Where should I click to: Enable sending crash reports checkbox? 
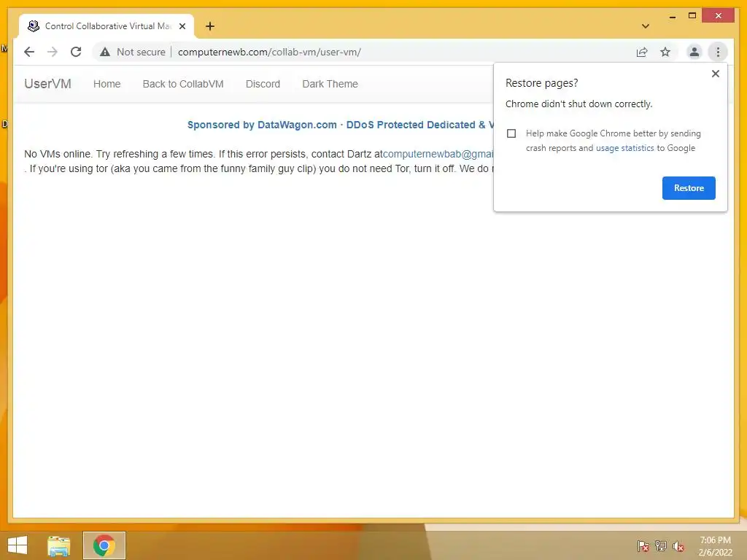point(511,133)
